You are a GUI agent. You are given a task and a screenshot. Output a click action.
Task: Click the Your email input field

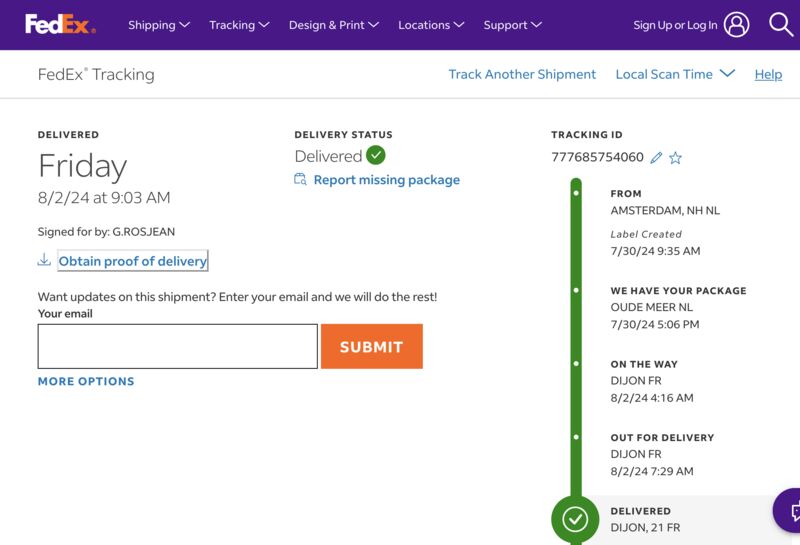(178, 346)
